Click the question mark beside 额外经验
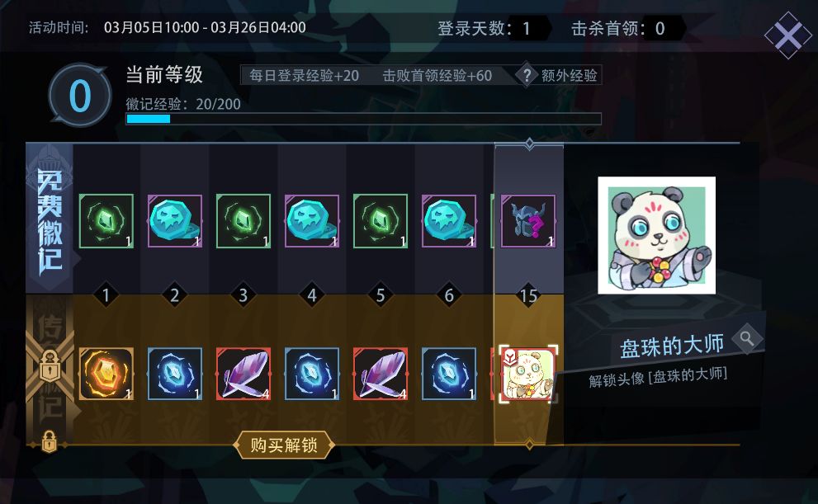The image size is (818, 504). [x=527, y=76]
